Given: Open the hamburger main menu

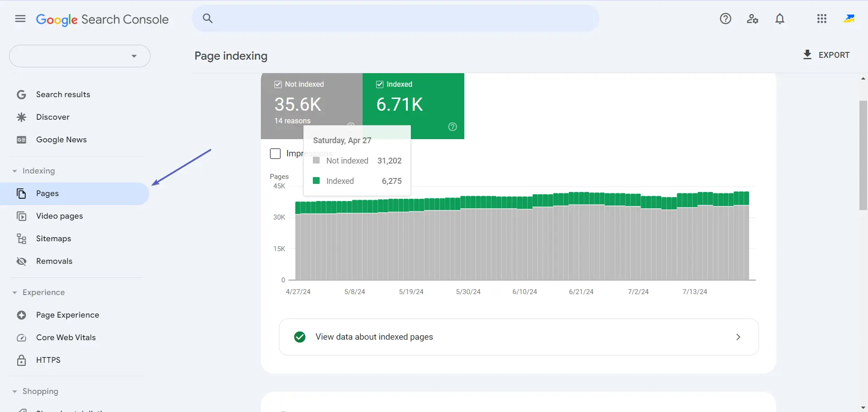Looking at the screenshot, I should tap(20, 19).
